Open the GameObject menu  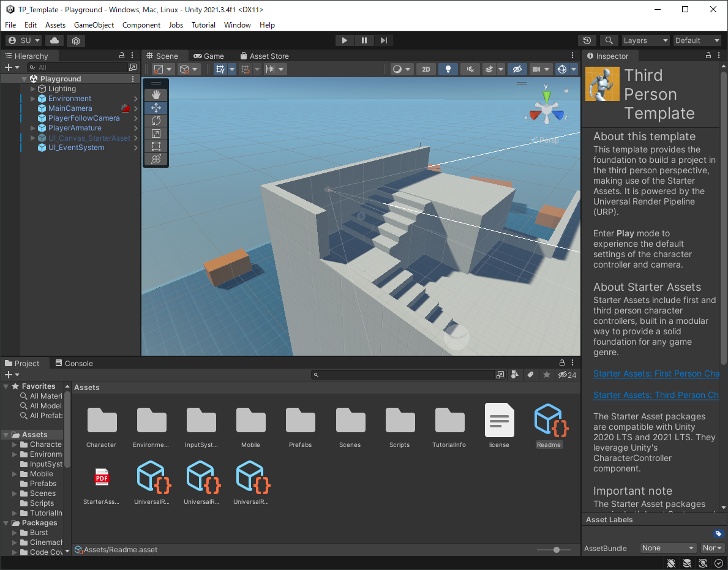click(x=94, y=25)
